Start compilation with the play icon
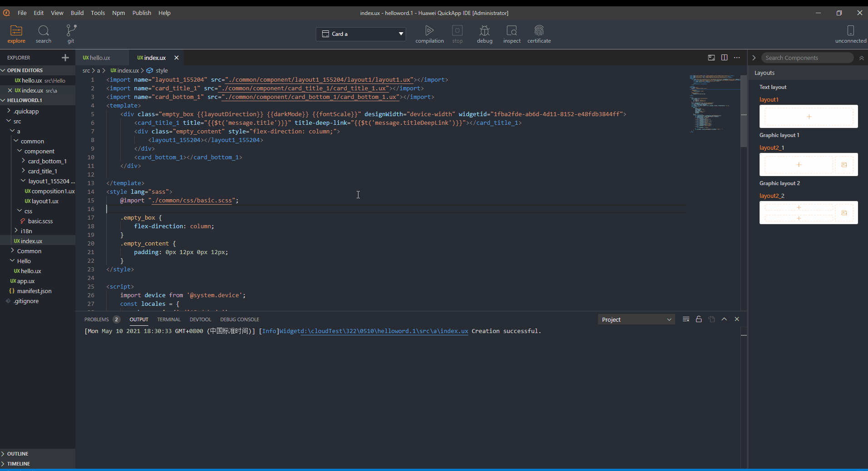 [x=429, y=30]
